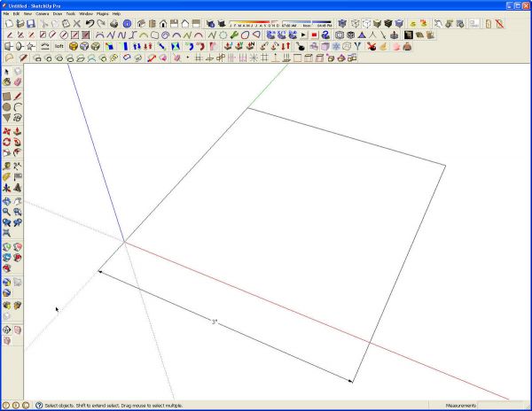
Task: Click the loft plugin button
Action: pos(59,46)
